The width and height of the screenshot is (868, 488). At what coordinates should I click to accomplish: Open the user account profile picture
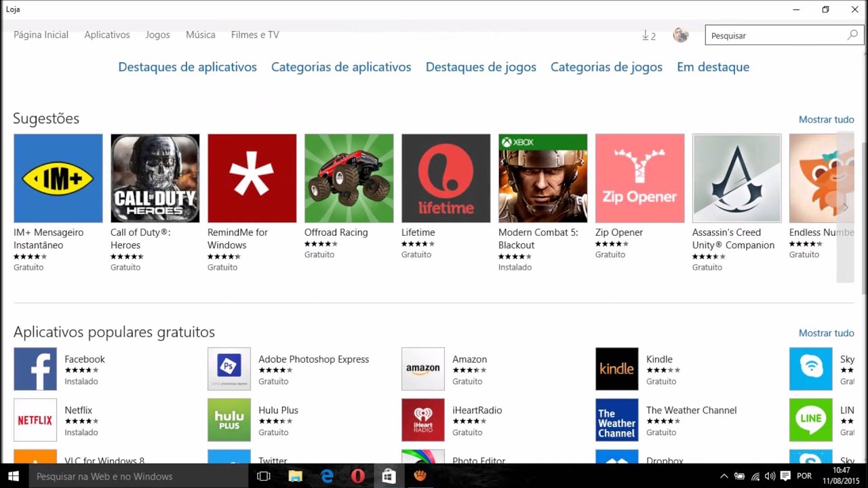click(681, 35)
